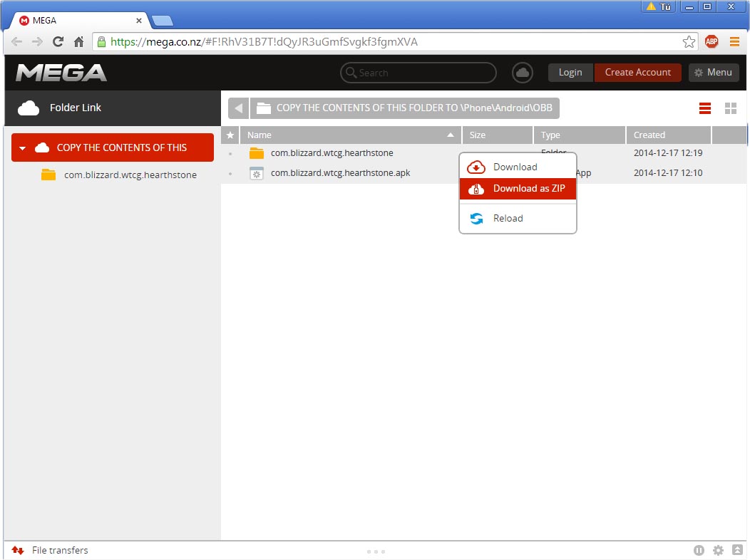
Task: Choose Download as ZIP
Action: tap(518, 188)
